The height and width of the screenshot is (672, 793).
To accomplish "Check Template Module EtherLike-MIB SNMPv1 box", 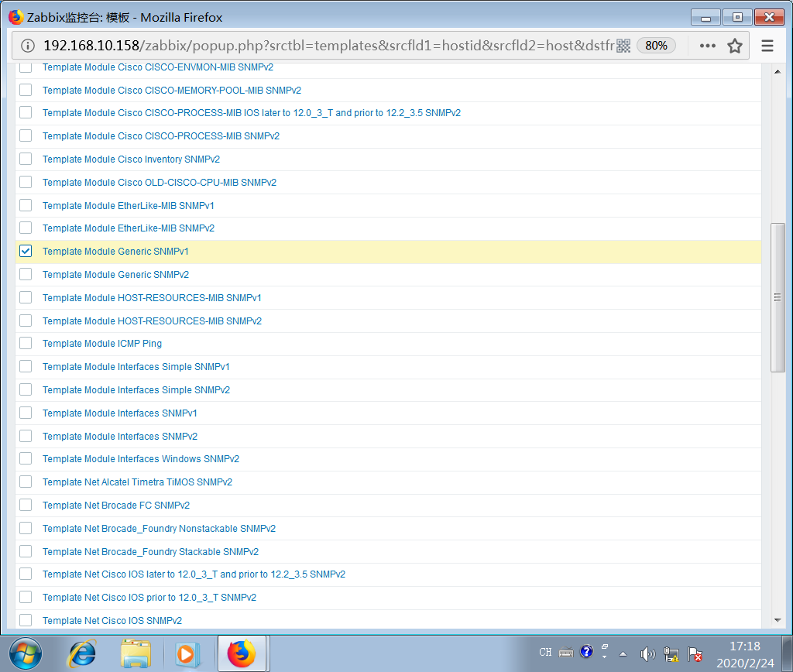I will [26, 205].
